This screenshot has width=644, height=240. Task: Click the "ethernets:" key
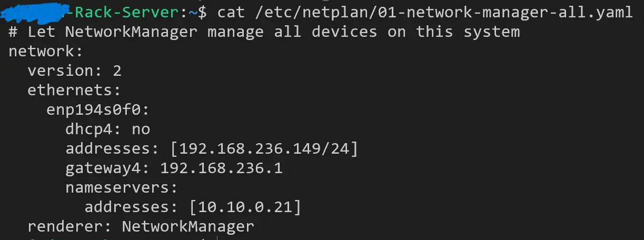74,90
